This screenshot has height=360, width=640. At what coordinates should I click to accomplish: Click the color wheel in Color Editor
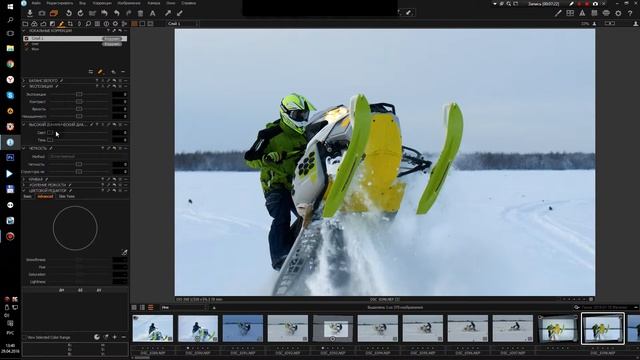[75, 228]
